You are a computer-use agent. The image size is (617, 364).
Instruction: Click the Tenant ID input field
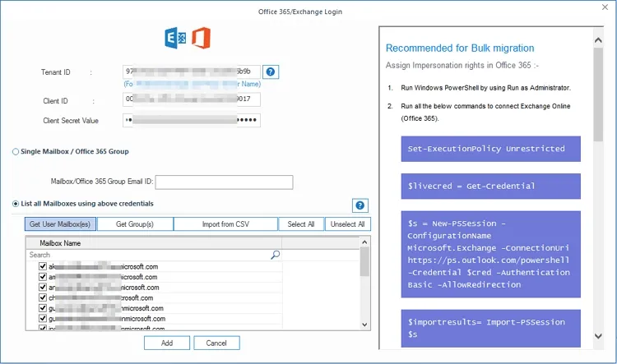(191, 71)
